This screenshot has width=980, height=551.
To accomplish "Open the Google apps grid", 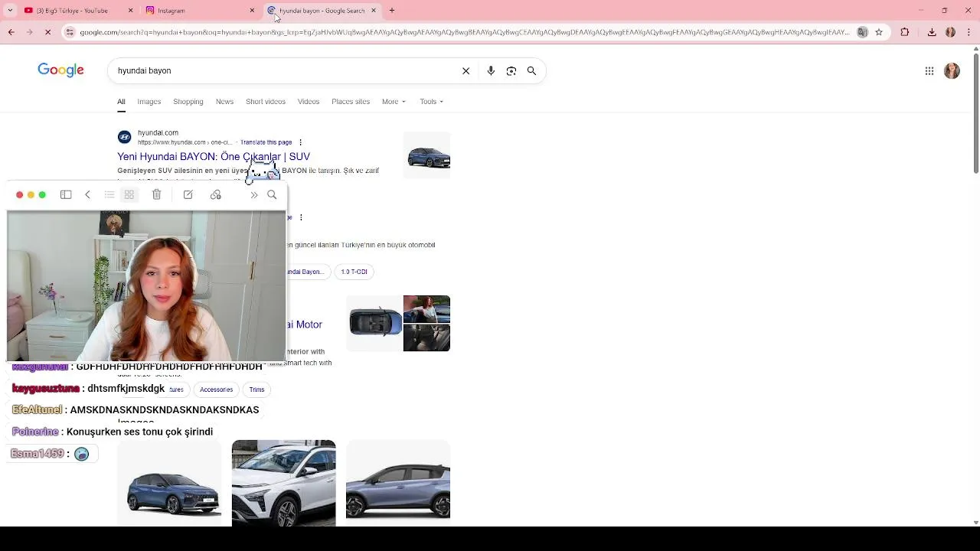I will click(x=929, y=70).
